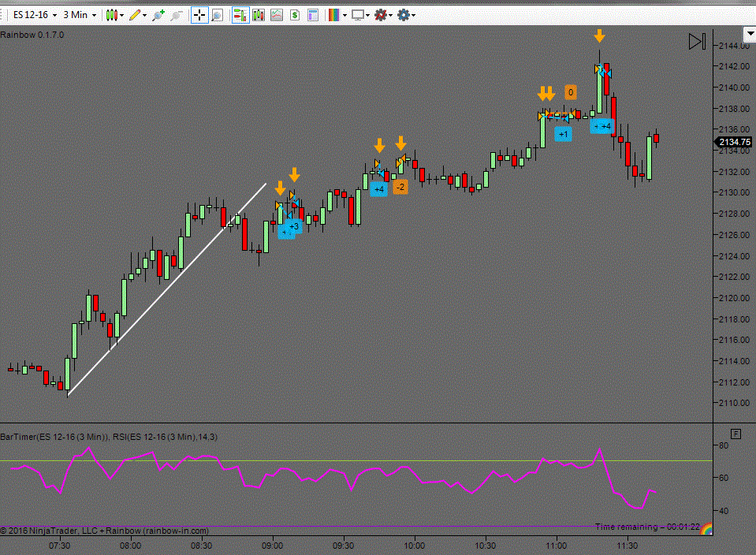756x555 pixels.
Task: Click the green RSI 70 level line
Action: click(x=356, y=461)
